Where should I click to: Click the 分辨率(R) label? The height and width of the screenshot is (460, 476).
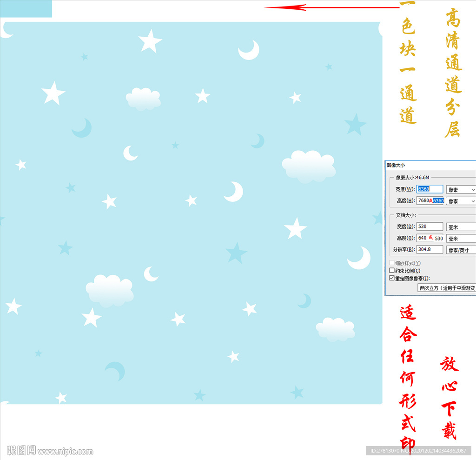coord(404,249)
